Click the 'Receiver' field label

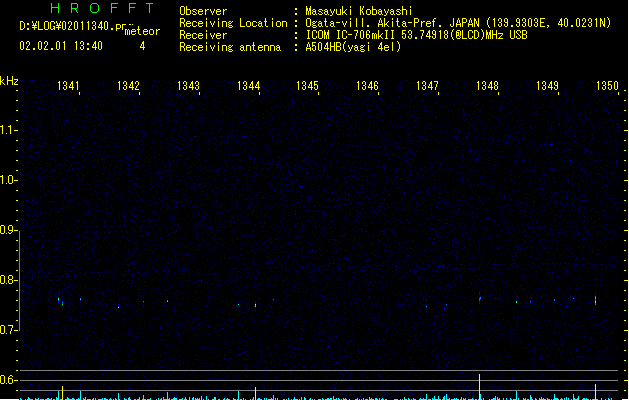pyautogui.click(x=203, y=35)
